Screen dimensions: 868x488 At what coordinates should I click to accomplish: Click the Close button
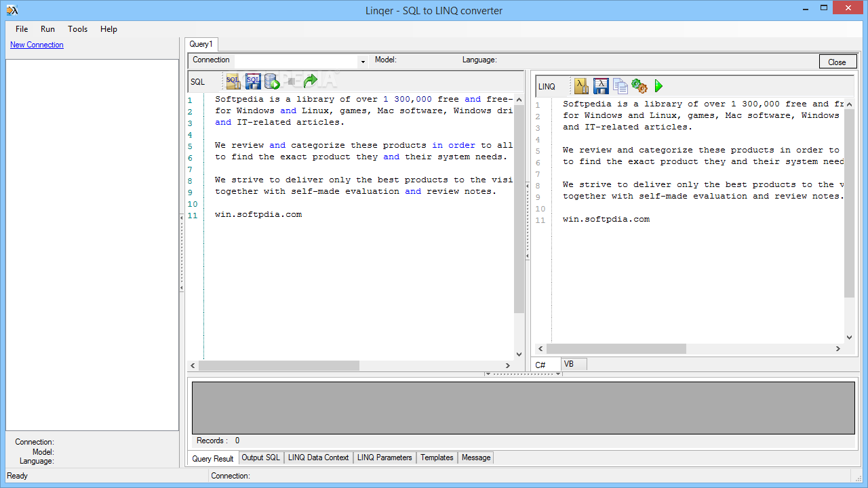[x=837, y=62]
